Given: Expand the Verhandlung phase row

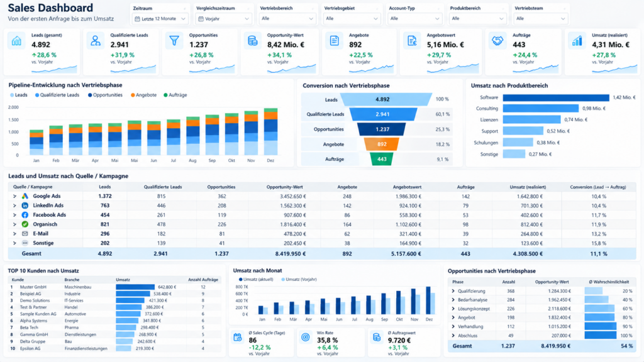Looking at the screenshot, I should coord(453,327).
